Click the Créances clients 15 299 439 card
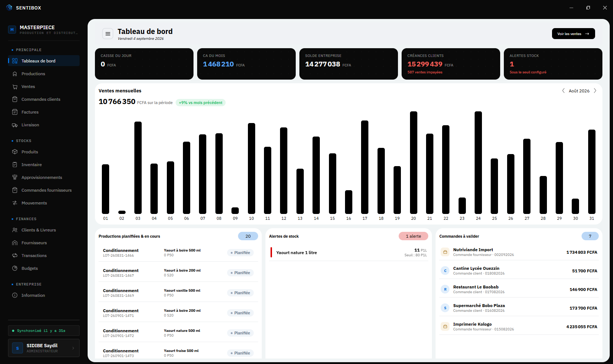Viewport: 613px width, 364px height. (x=451, y=64)
